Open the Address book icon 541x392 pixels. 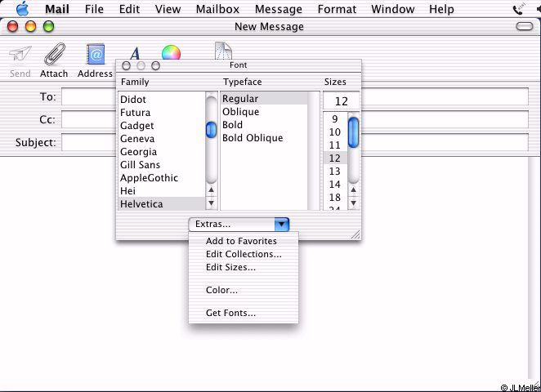coord(96,54)
